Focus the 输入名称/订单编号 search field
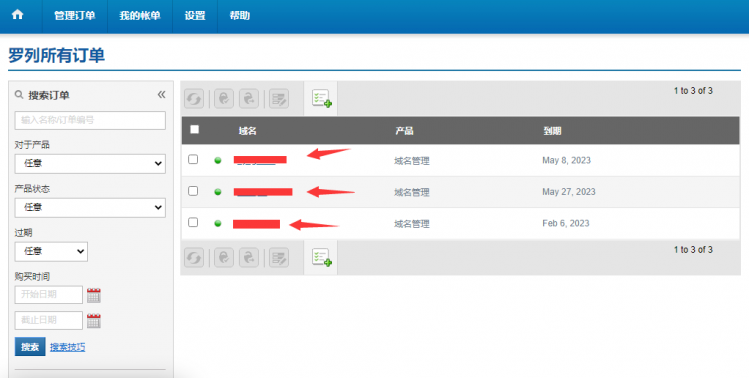The height and width of the screenshot is (378, 749). tap(90, 120)
